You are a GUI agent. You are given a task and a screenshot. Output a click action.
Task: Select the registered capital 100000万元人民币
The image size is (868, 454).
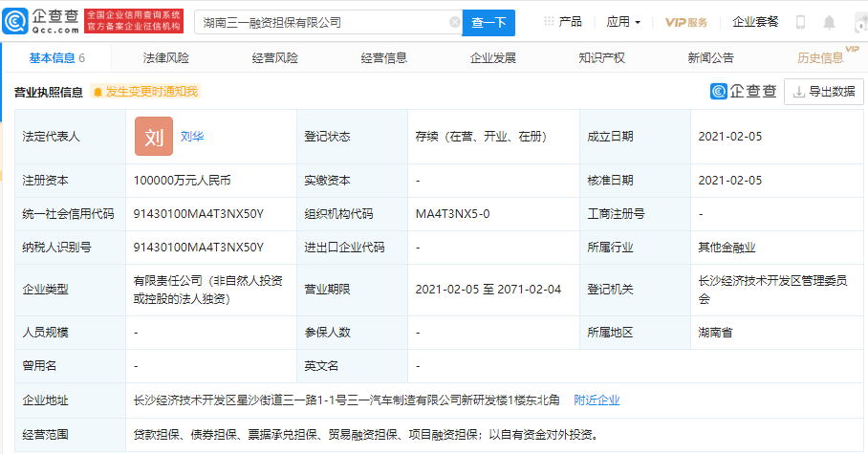pyautogui.click(x=183, y=181)
